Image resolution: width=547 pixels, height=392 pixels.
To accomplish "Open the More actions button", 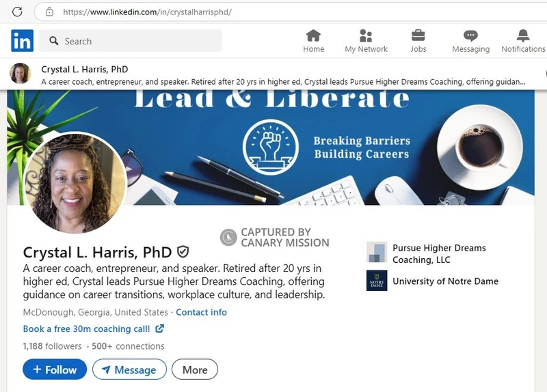I will [195, 369].
